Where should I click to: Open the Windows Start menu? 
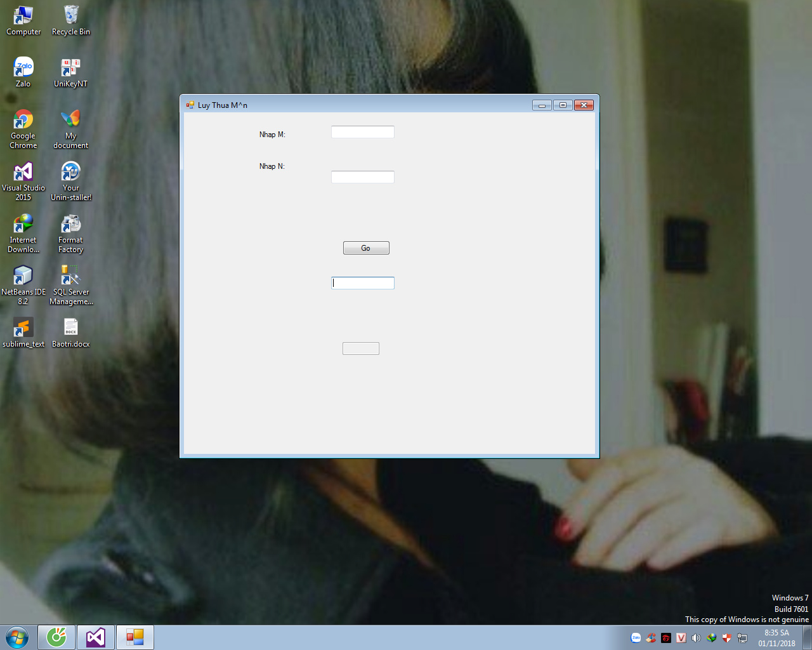[17, 637]
